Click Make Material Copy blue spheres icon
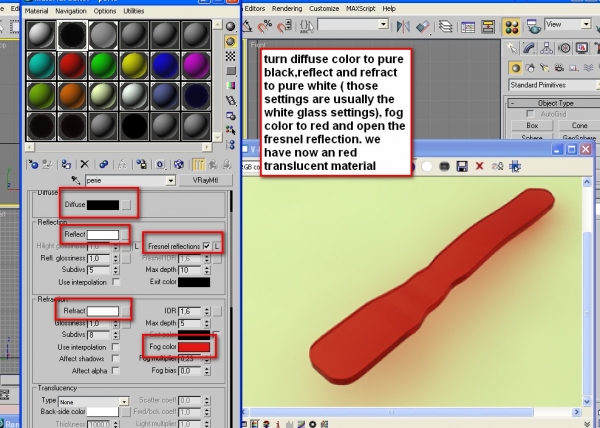600x428 pixels. coord(103,165)
